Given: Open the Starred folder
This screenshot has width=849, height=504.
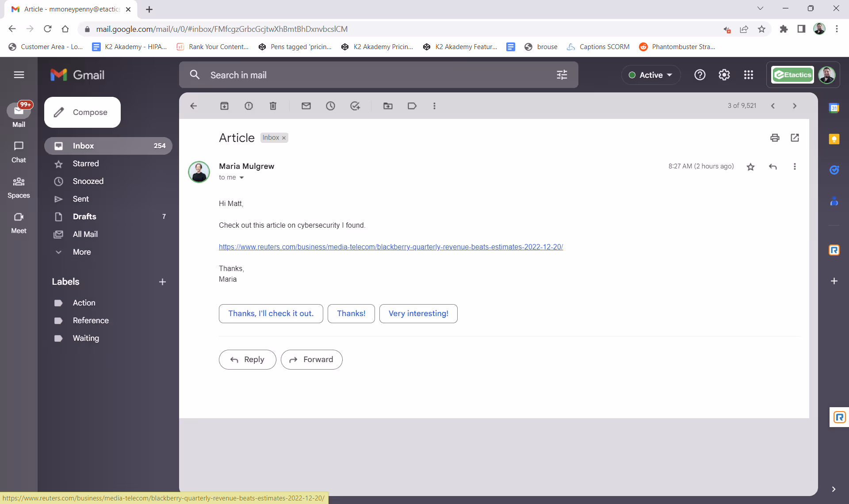Looking at the screenshot, I should (86, 164).
